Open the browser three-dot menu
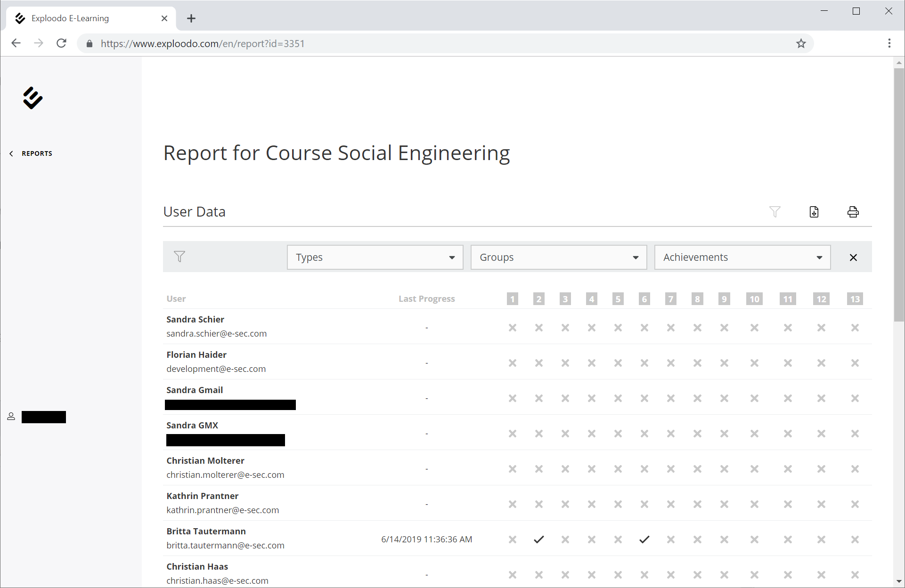The height and width of the screenshot is (588, 905). click(x=889, y=44)
